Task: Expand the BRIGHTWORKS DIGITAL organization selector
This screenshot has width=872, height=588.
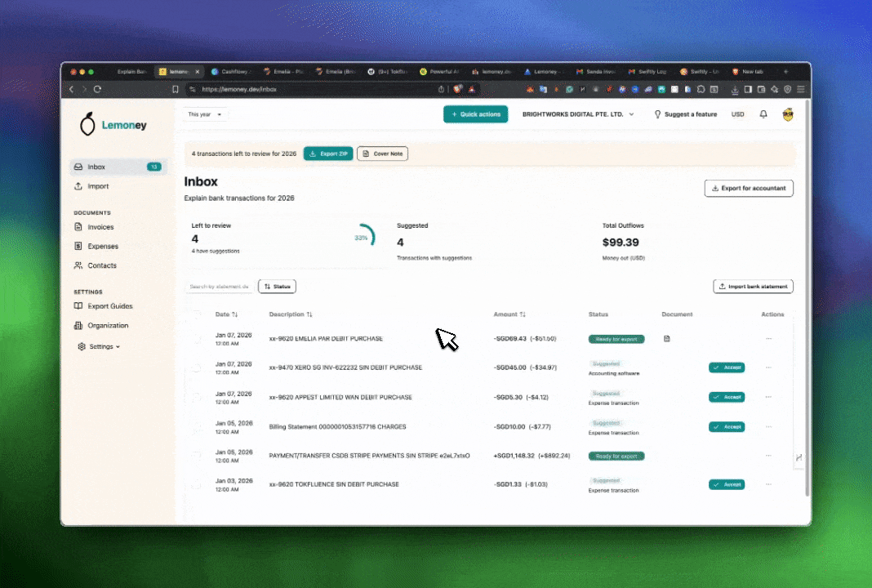Action: point(578,114)
